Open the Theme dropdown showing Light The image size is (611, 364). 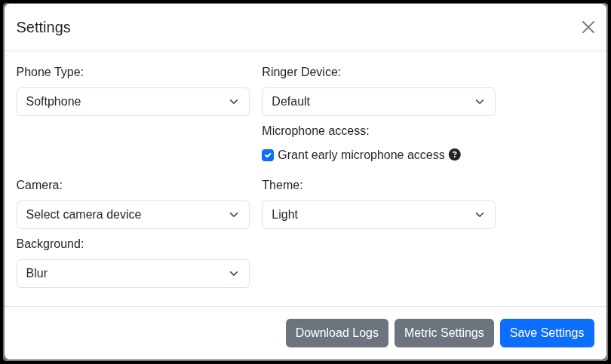(378, 215)
